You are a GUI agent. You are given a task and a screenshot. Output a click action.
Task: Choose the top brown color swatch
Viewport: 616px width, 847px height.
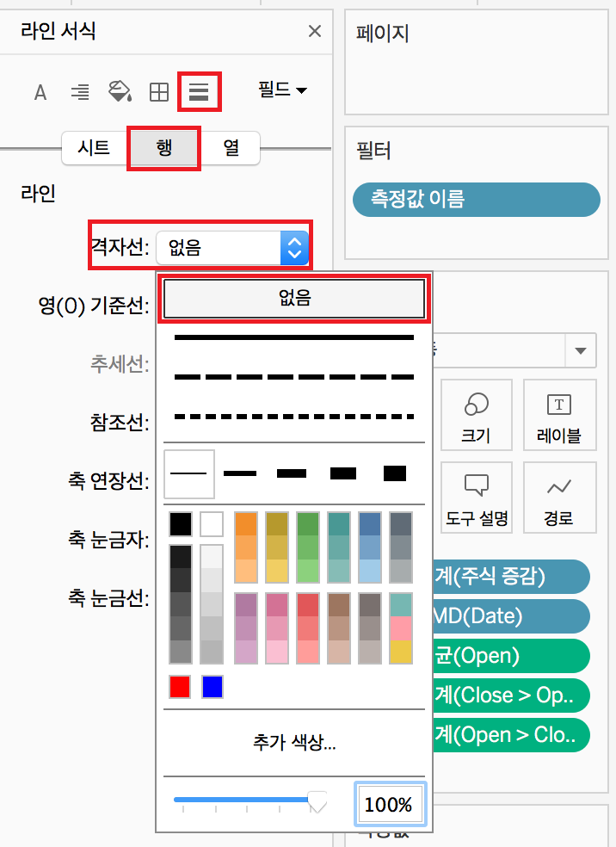338,604
